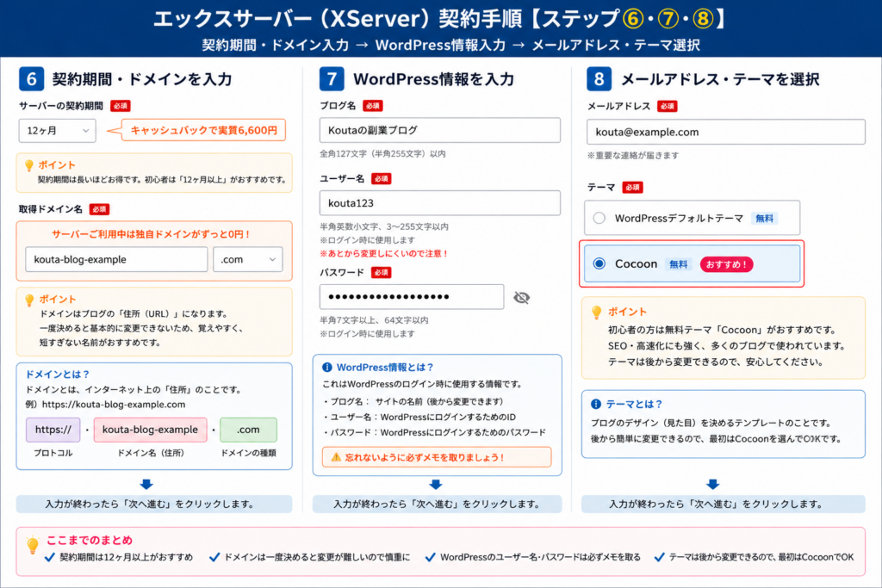The width and height of the screenshot is (882, 588).
Task: Click the 契約期間・ドメインを入力 heading
Action: (x=142, y=78)
